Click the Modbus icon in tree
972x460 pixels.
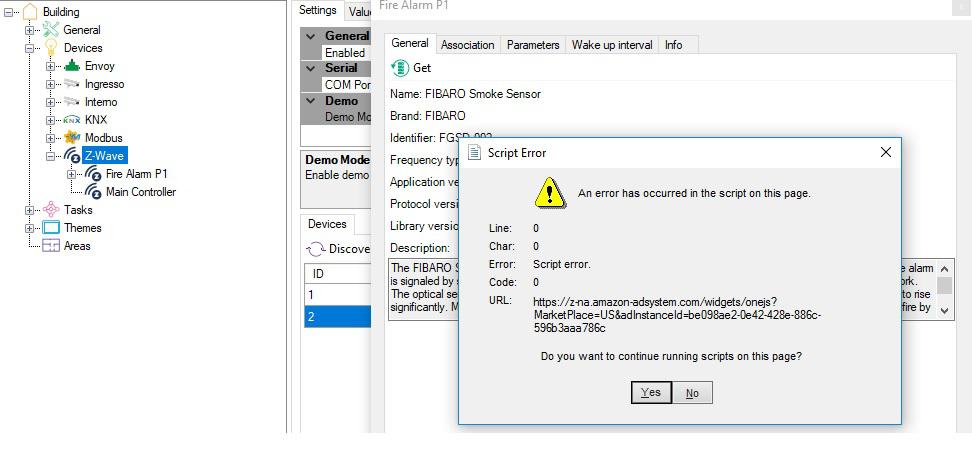[71, 138]
